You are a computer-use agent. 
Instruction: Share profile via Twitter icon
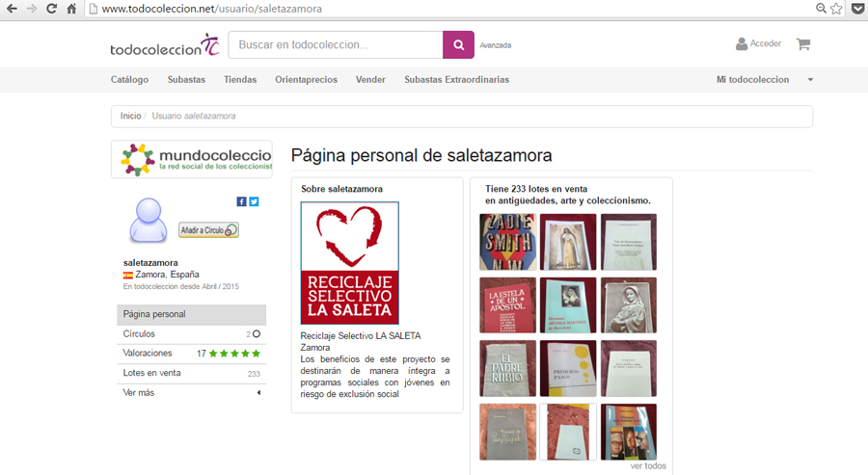254,201
